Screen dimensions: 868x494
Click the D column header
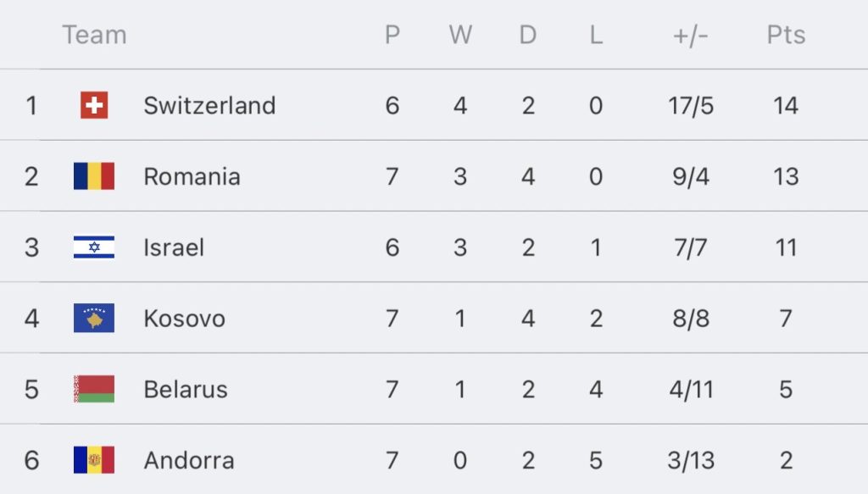coord(528,35)
